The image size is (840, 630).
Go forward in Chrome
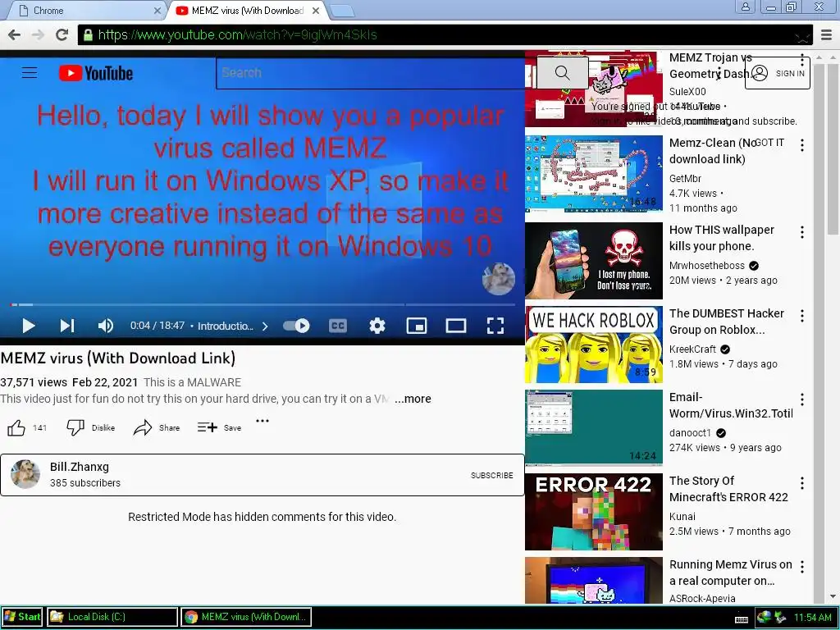tap(38, 34)
